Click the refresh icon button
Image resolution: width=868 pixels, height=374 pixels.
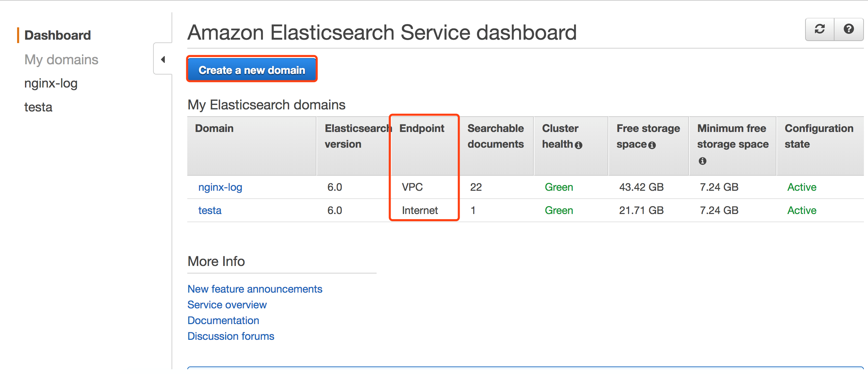(x=819, y=29)
